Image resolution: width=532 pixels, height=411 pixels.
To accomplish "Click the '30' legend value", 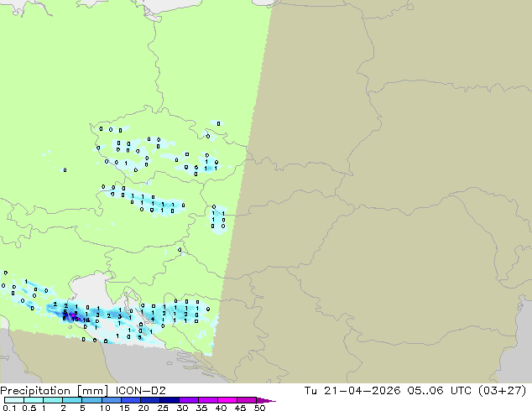I will pyautogui.click(x=182, y=408).
